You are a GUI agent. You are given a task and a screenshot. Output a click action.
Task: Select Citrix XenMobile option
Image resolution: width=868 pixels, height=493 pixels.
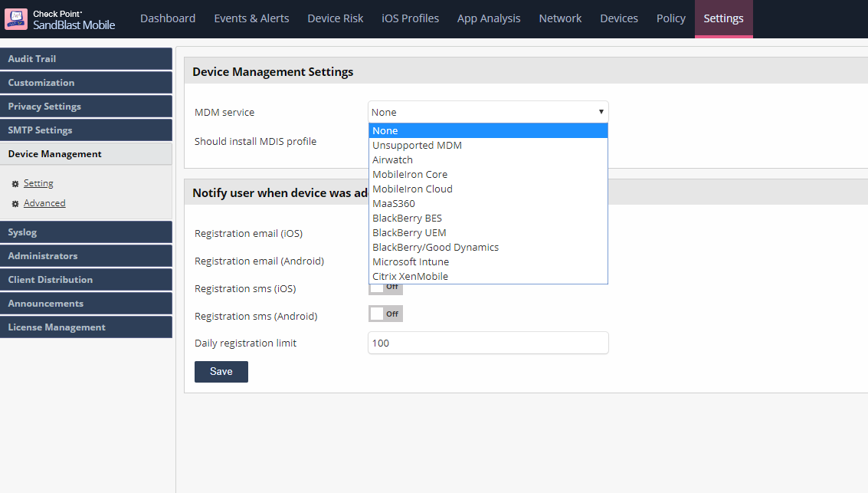pos(410,276)
